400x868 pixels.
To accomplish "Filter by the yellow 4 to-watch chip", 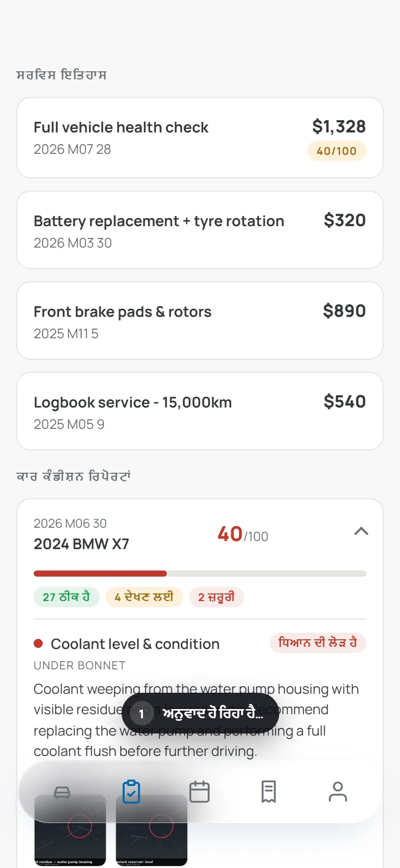I will [x=145, y=597].
